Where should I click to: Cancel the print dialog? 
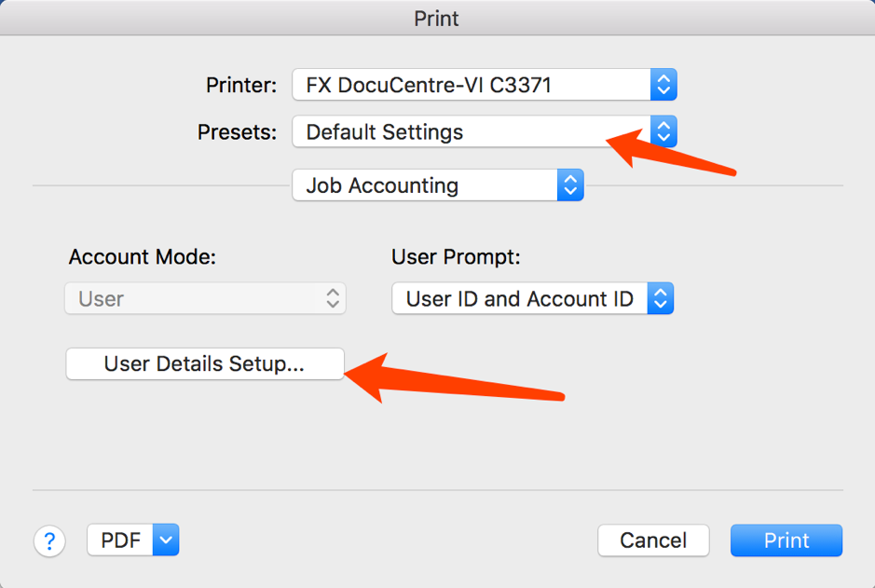click(653, 540)
